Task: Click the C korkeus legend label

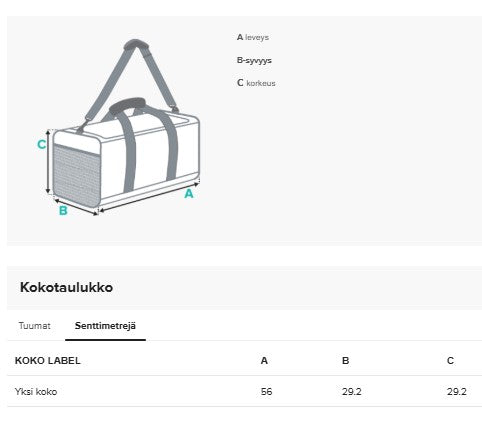Action: point(256,83)
